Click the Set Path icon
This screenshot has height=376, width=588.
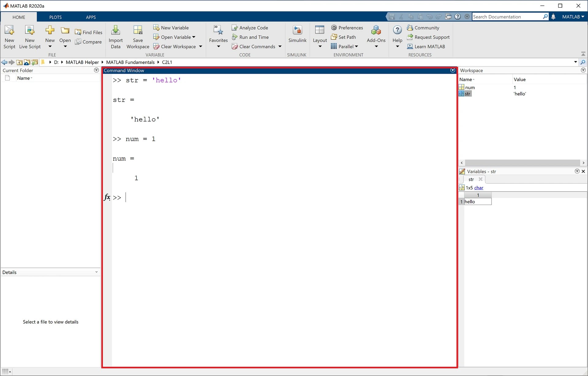344,37
